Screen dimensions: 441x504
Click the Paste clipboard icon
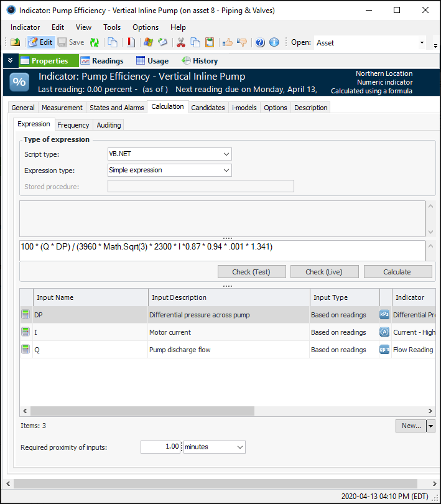[210, 42]
